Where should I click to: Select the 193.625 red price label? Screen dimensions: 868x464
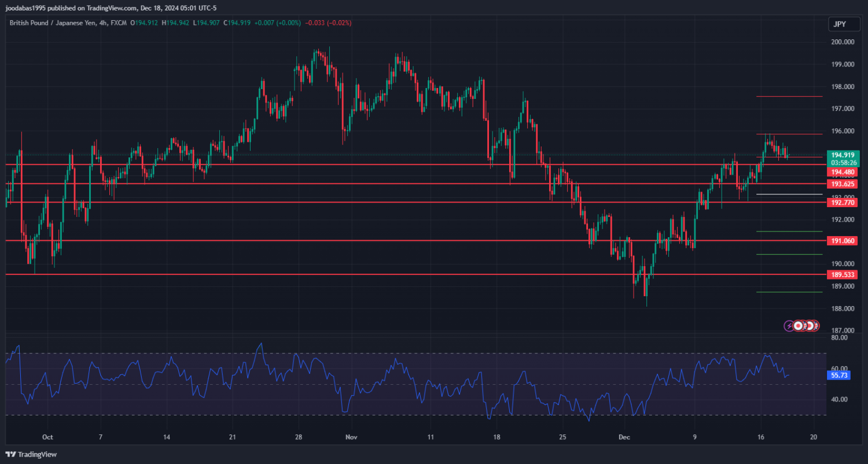click(844, 184)
